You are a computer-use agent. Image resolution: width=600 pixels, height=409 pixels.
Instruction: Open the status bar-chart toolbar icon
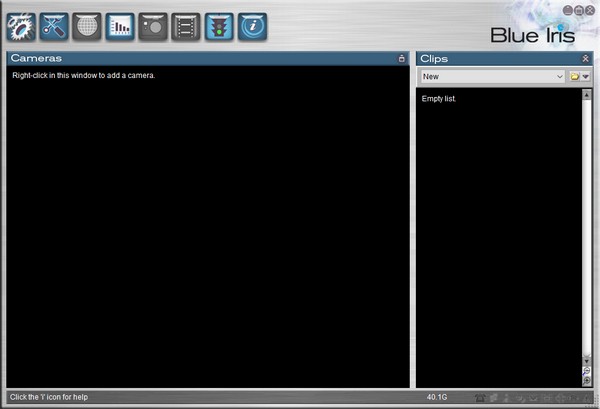pos(120,26)
